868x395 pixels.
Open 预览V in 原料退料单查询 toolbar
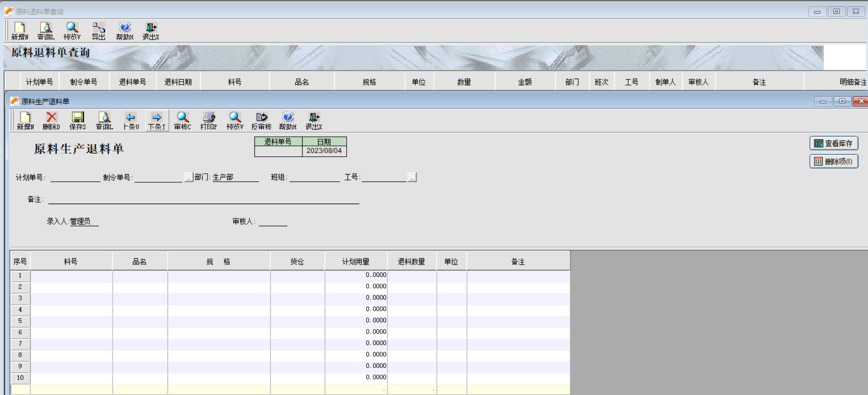[x=72, y=31]
